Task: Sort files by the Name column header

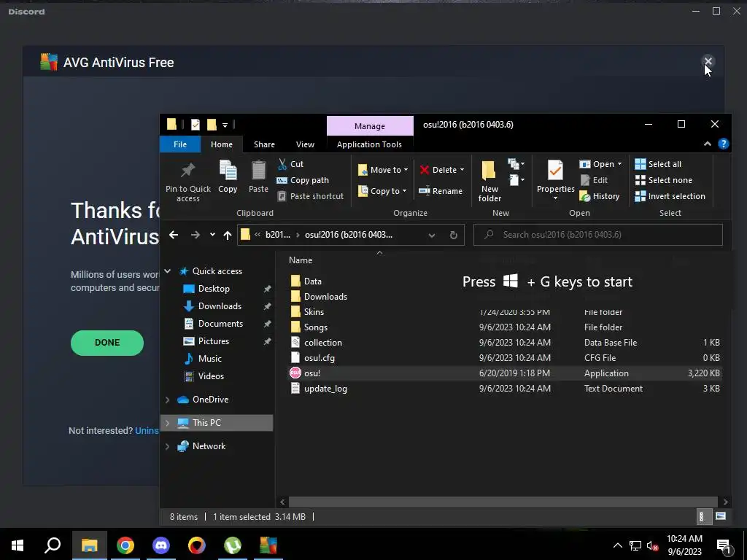Action: 301,260
